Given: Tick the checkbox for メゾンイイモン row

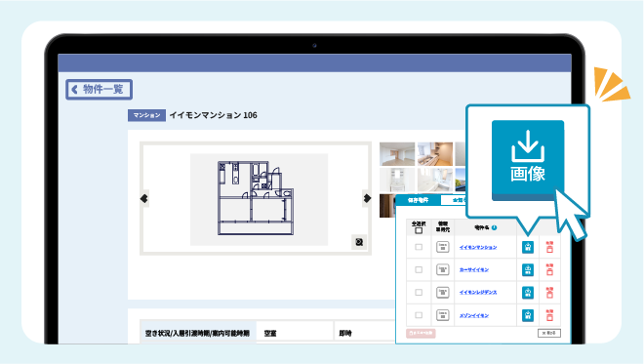Looking at the screenshot, I should coord(419,315).
